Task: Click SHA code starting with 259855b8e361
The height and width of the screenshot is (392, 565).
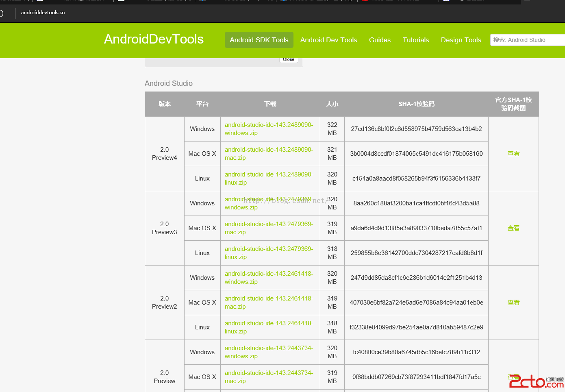Action: 416,253
